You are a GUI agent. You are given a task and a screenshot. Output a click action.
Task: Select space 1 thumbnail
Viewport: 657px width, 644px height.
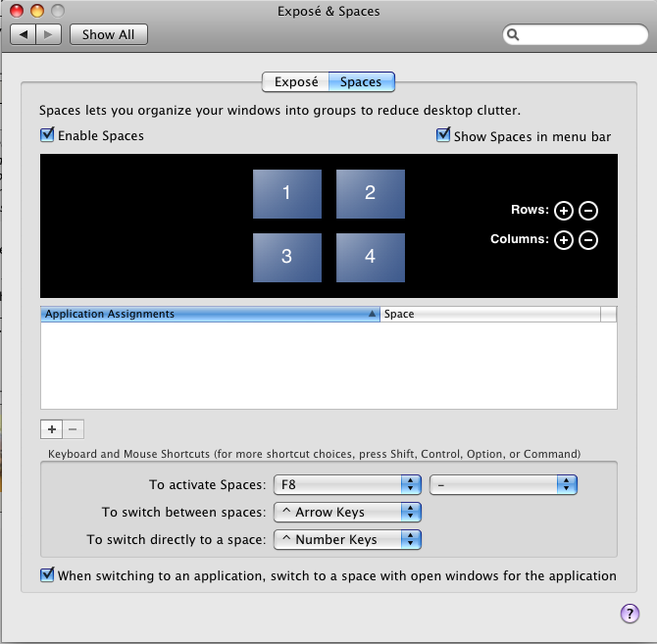point(287,193)
